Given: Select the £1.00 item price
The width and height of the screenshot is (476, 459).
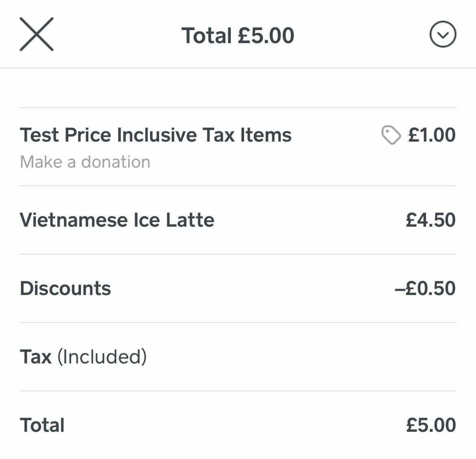Looking at the screenshot, I should (432, 135).
